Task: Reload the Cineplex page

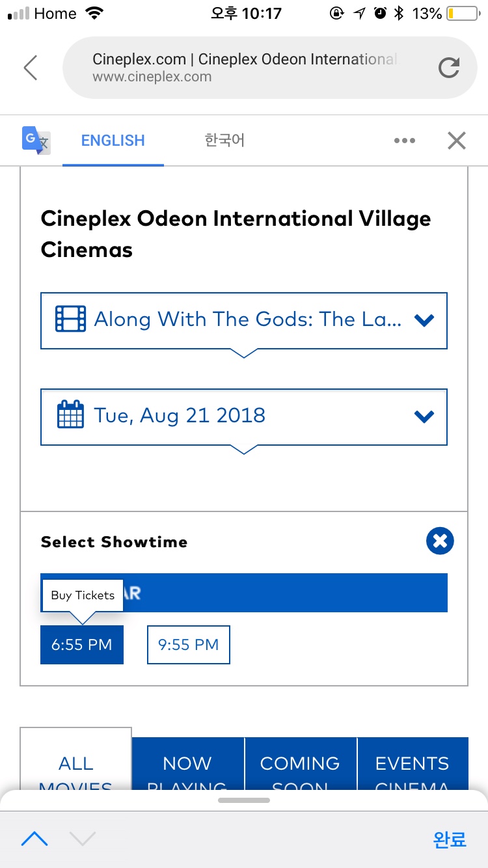Action: coord(449,68)
